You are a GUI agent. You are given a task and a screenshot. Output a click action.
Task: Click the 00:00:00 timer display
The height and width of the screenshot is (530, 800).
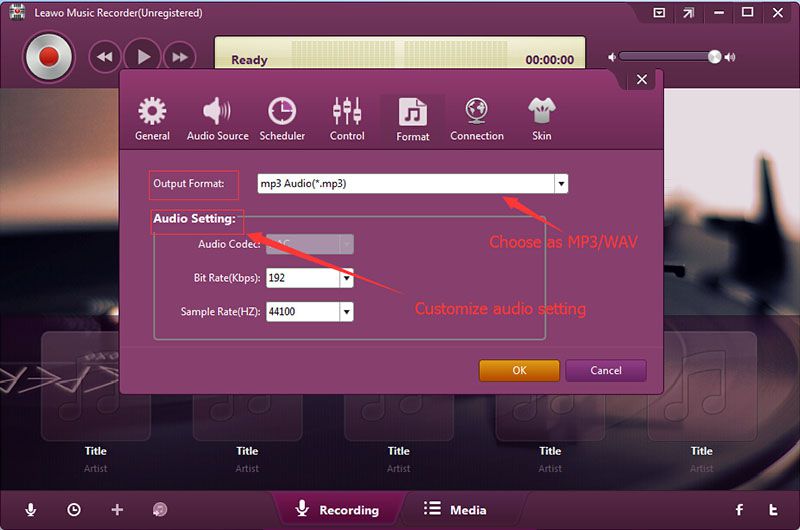(x=549, y=60)
